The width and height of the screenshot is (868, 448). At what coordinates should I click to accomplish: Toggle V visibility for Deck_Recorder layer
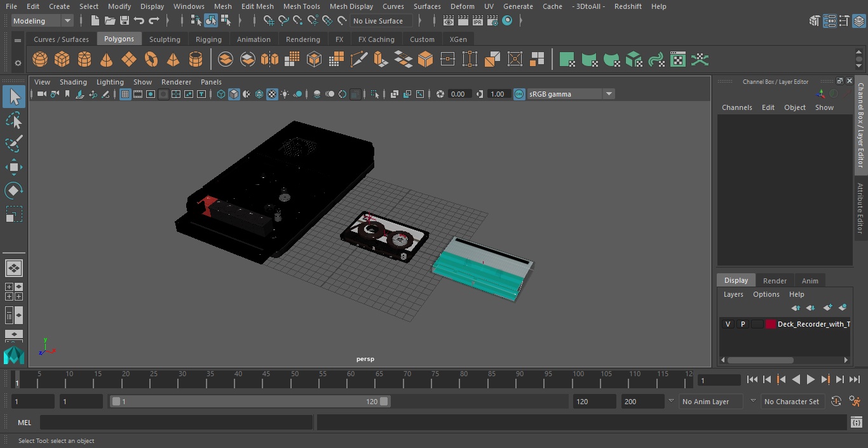(x=728, y=324)
